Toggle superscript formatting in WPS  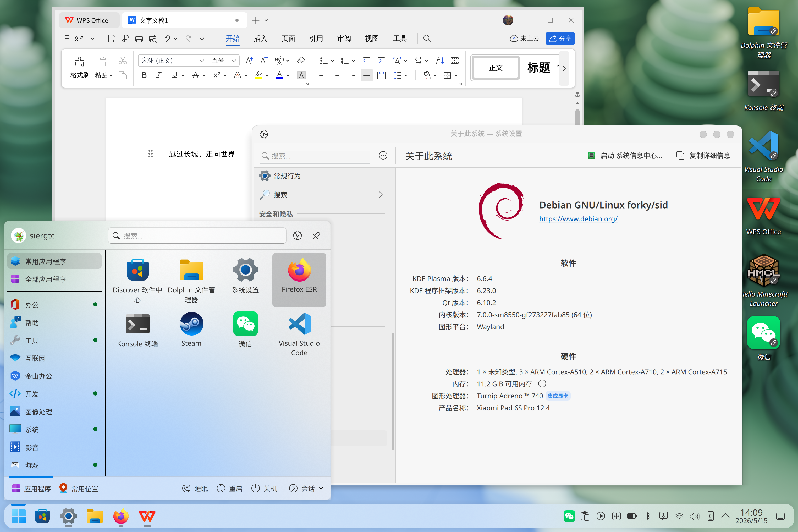pos(217,75)
